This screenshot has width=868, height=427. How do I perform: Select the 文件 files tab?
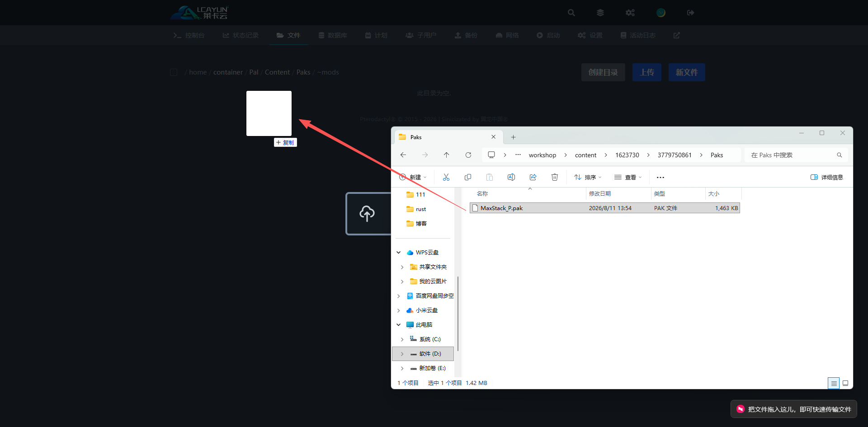click(x=288, y=35)
